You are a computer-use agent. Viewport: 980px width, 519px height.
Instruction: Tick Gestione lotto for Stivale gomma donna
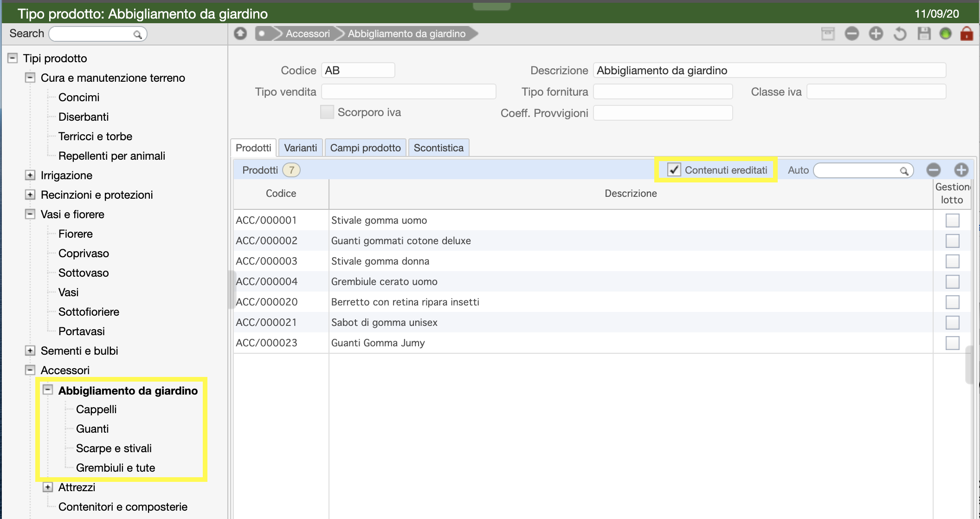[953, 261]
